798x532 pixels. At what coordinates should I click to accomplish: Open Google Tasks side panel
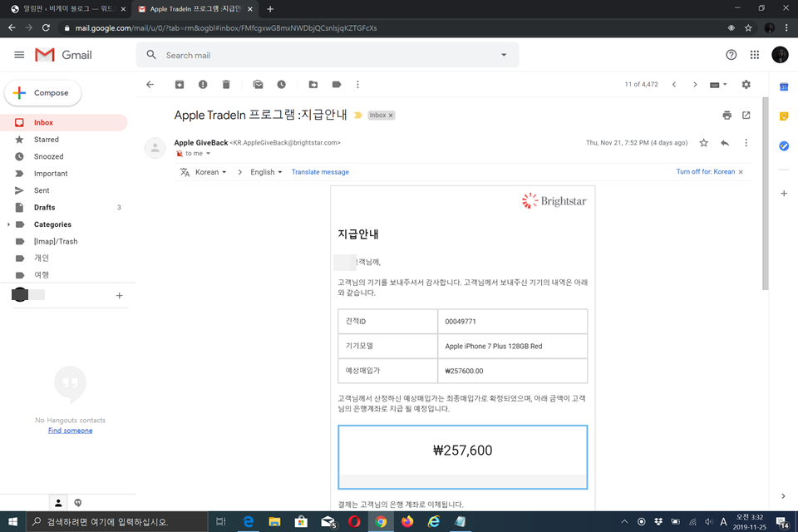[784, 146]
